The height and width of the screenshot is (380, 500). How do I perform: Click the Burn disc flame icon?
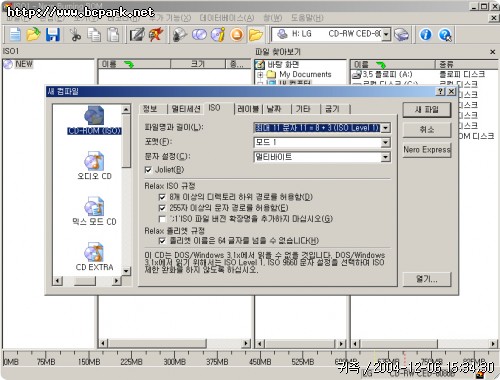click(156, 34)
